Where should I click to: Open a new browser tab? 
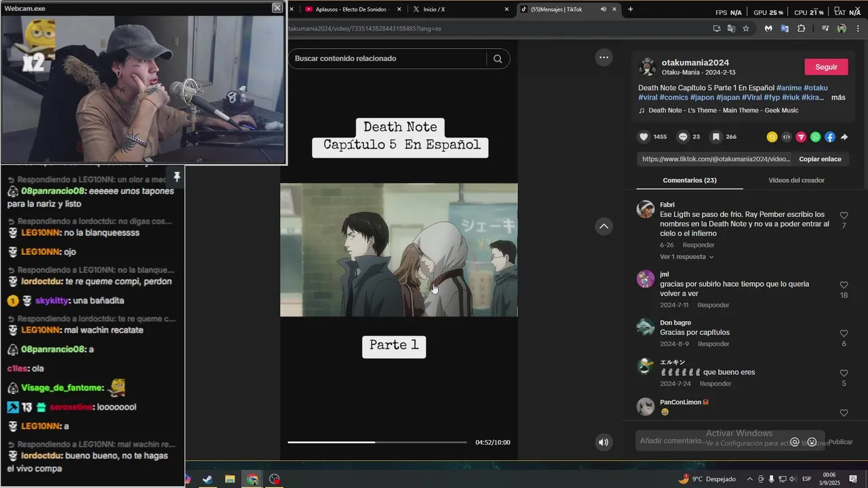point(631,9)
